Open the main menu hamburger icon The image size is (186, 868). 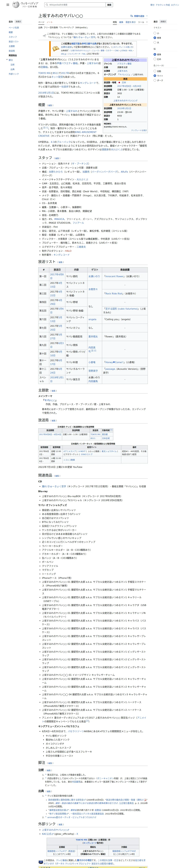(8, 5)
